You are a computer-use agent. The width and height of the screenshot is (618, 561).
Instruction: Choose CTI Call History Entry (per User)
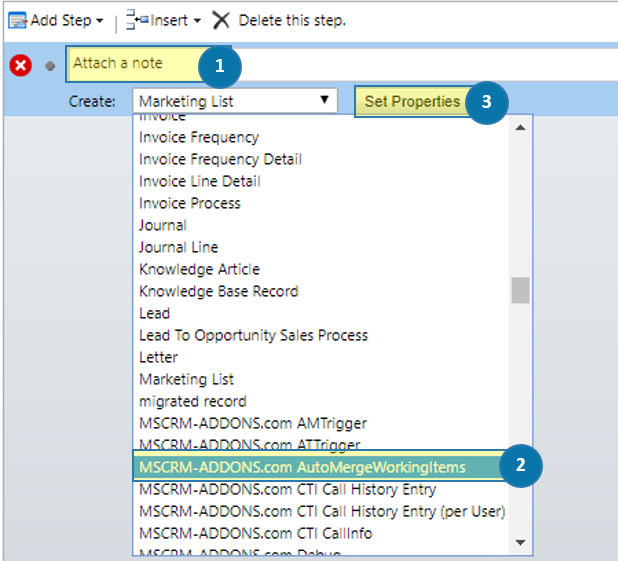click(321, 512)
